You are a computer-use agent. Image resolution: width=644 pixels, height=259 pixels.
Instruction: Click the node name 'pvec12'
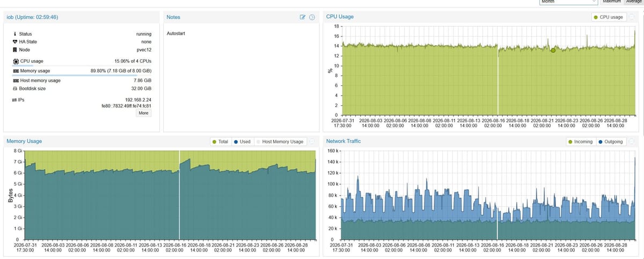coord(144,49)
